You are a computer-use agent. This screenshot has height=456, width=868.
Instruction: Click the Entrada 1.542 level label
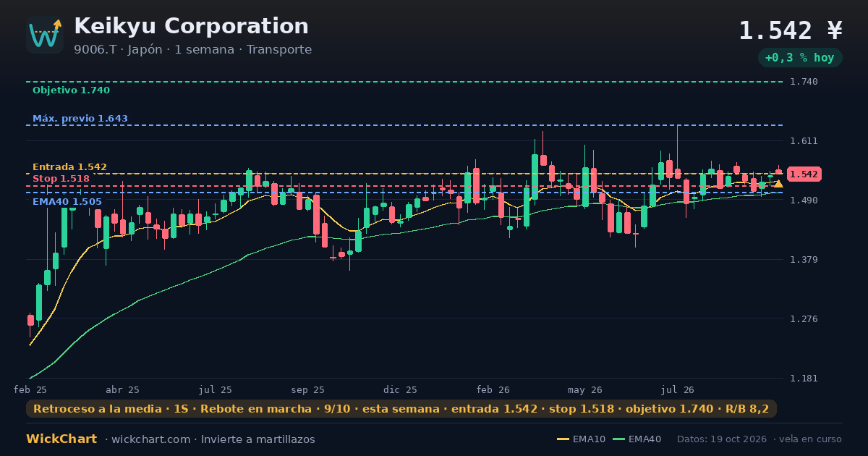pos(69,167)
